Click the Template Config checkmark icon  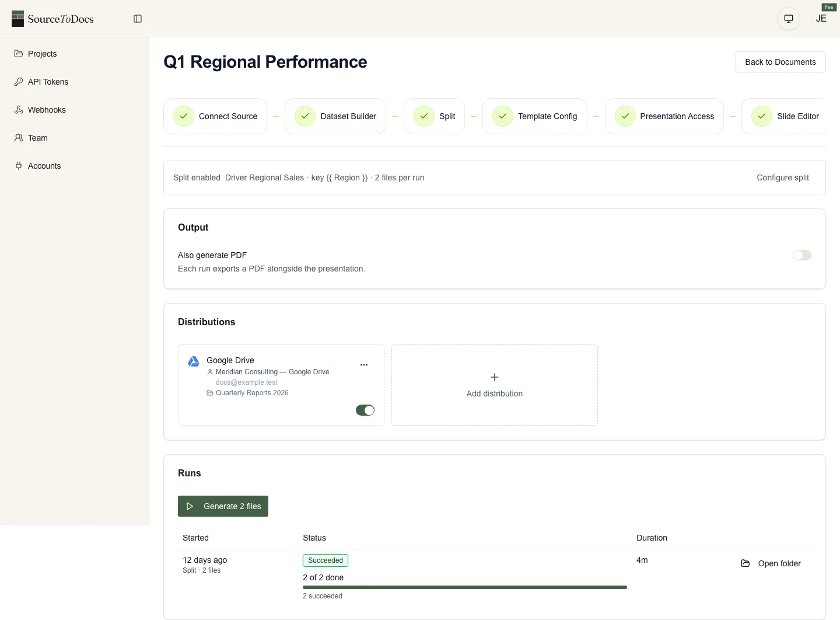coord(503,116)
